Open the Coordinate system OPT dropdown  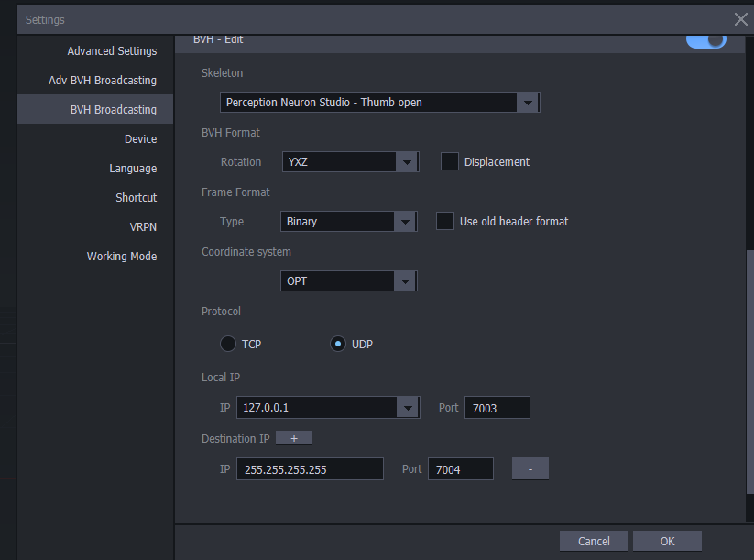(x=349, y=281)
